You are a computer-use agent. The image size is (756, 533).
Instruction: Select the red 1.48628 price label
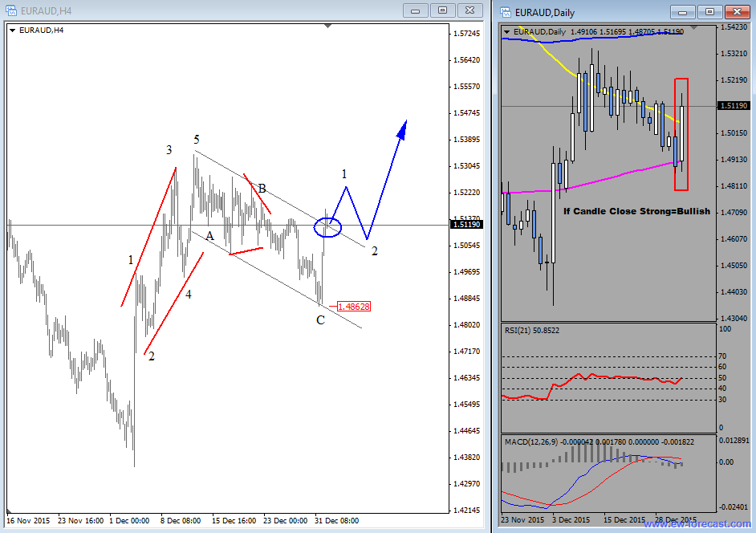pos(353,307)
